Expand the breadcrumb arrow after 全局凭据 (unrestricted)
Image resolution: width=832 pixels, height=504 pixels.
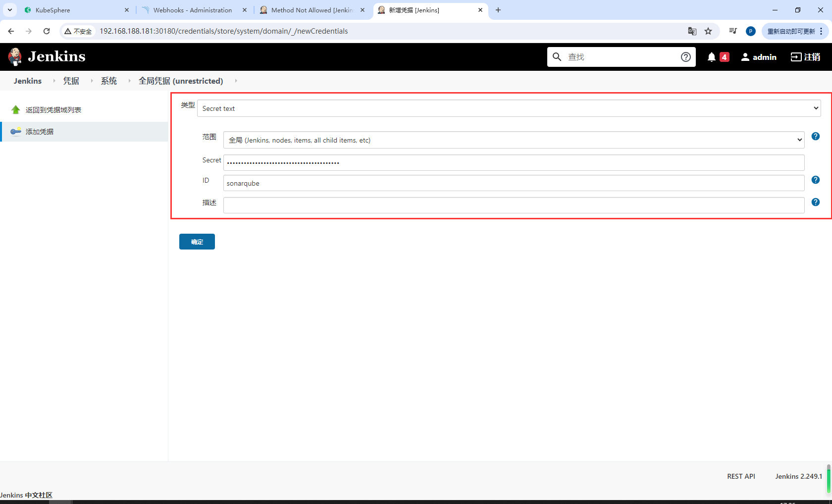tap(236, 81)
